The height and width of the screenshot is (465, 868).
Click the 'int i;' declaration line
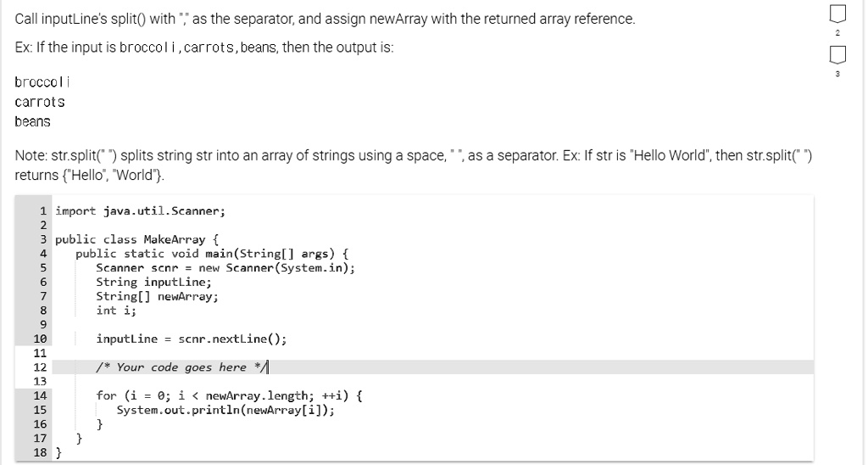tap(116, 311)
